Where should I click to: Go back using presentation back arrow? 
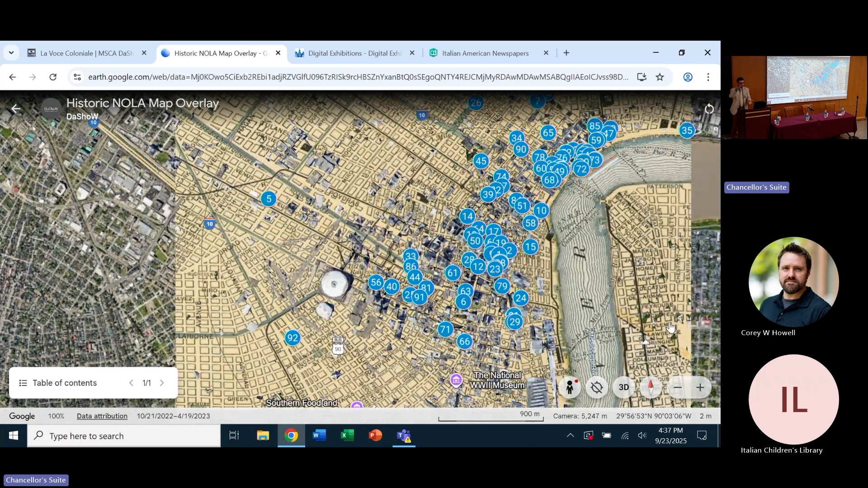[x=16, y=109]
